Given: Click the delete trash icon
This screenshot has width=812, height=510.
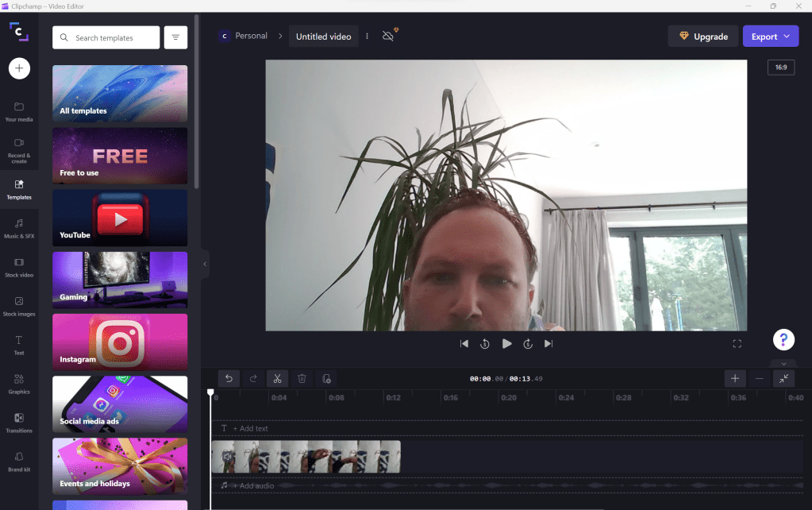Looking at the screenshot, I should coord(302,379).
